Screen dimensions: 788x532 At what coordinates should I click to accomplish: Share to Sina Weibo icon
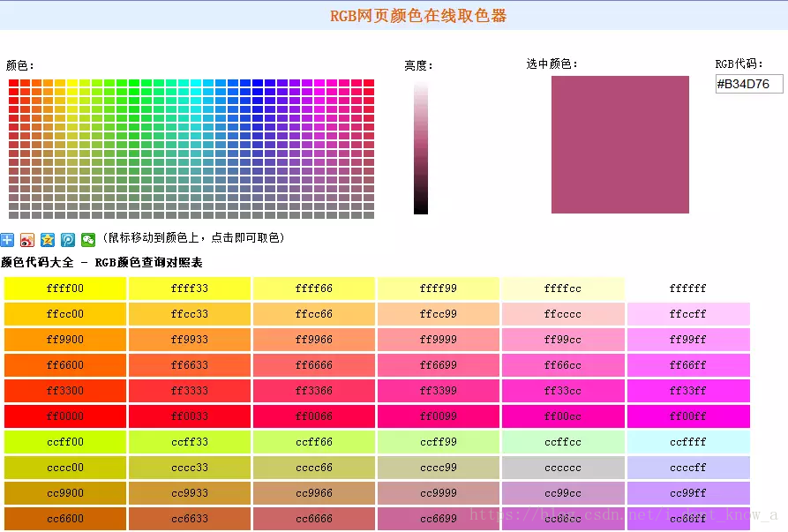pos(27,240)
